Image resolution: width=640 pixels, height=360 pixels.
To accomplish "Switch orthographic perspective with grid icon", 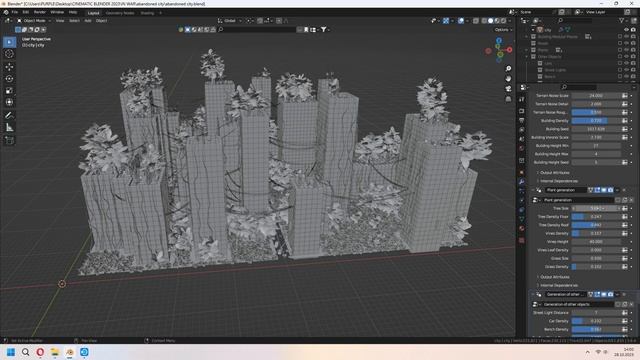I will click(508, 99).
